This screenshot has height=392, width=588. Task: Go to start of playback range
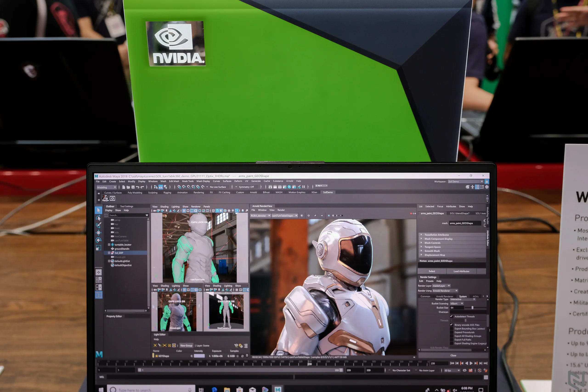452,363
